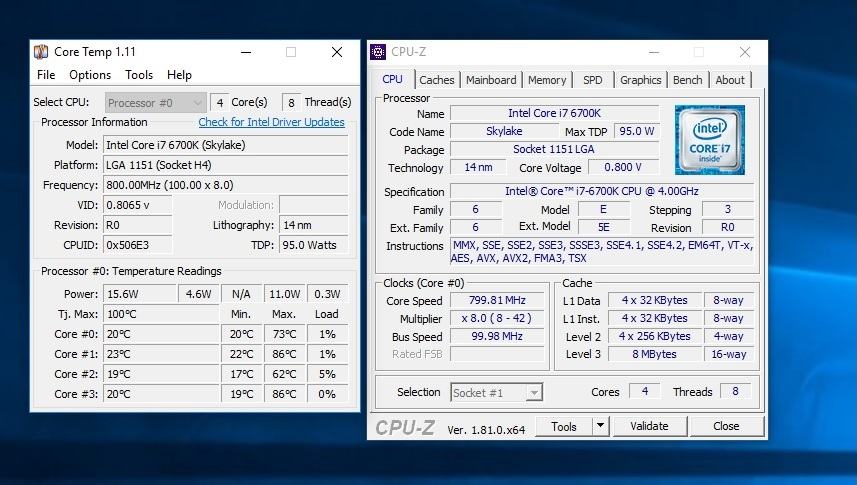Screen dimensions: 857x485
Task: Switch to the Memory tab
Action: [x=547, y=80]
